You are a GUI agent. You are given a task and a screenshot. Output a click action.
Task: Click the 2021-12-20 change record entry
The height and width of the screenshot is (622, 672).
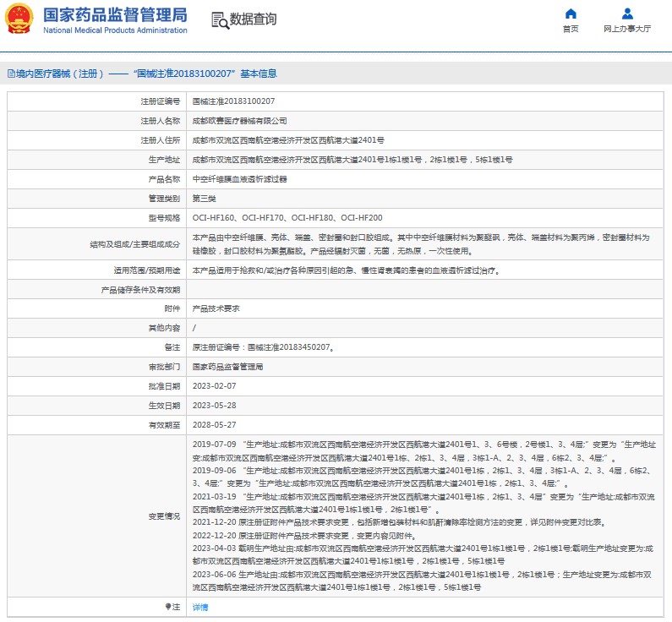point(399,522)
